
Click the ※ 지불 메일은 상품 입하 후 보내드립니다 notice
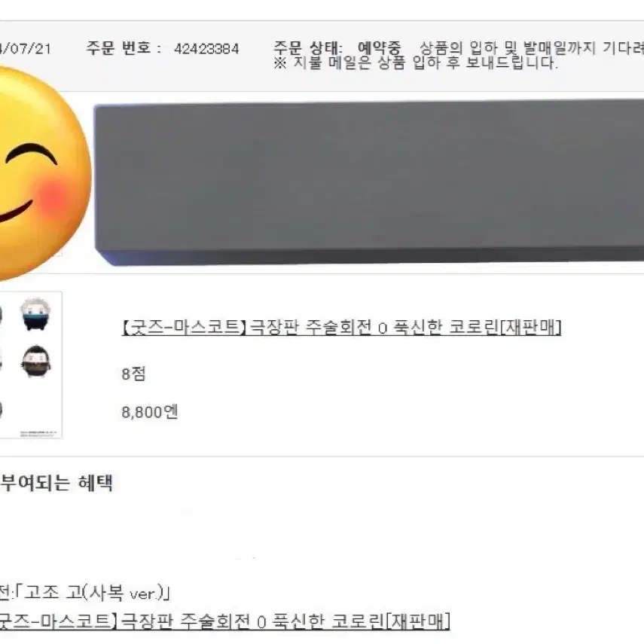tap(416, 63)
